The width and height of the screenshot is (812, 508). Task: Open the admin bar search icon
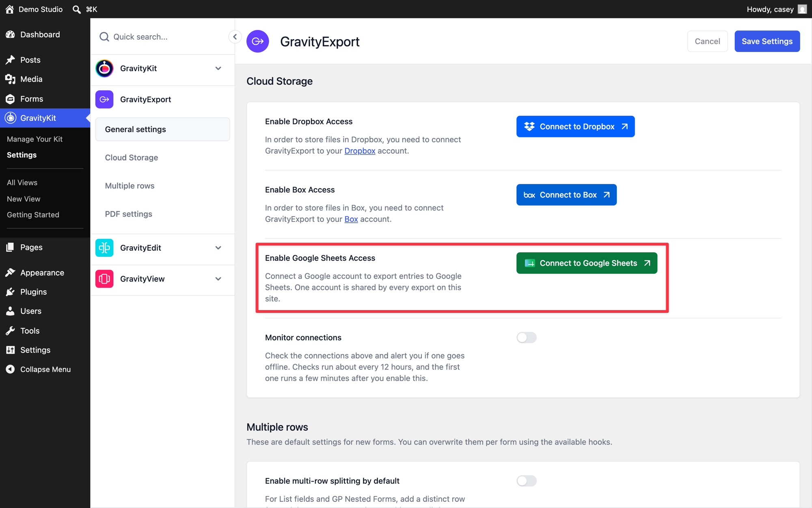(76, 9)
